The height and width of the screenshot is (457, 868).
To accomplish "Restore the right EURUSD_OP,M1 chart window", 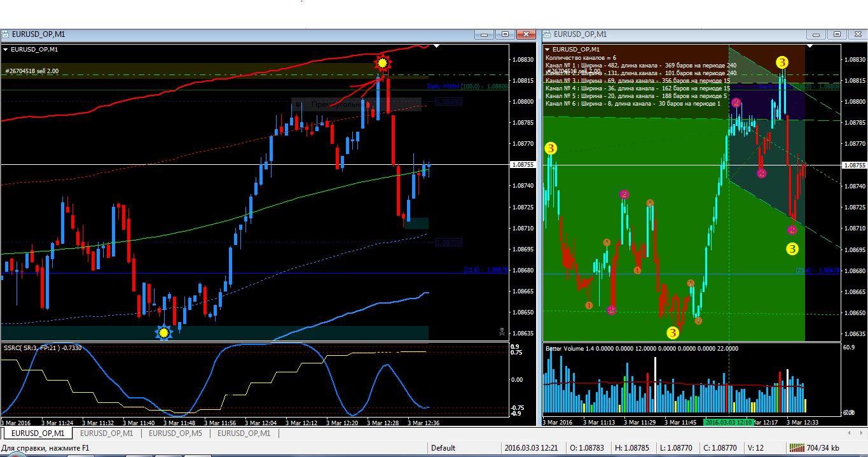I will (838, 34).
